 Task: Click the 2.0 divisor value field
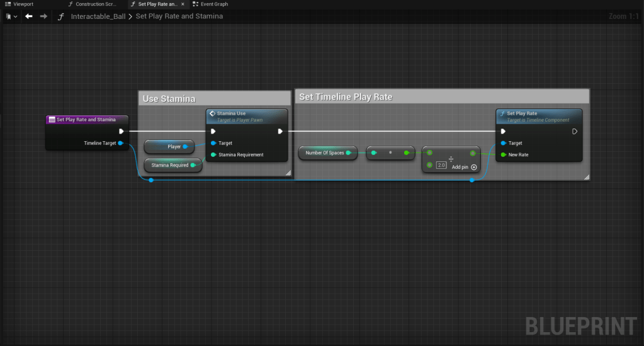tap(441, 165)
